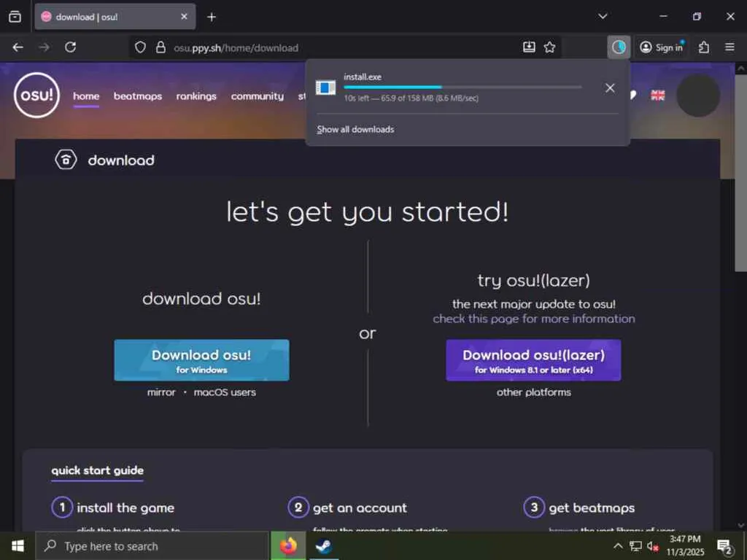747x560 pixels.
Task: Click the page vertical scrollbar thumb
Action: coord(741,174)
